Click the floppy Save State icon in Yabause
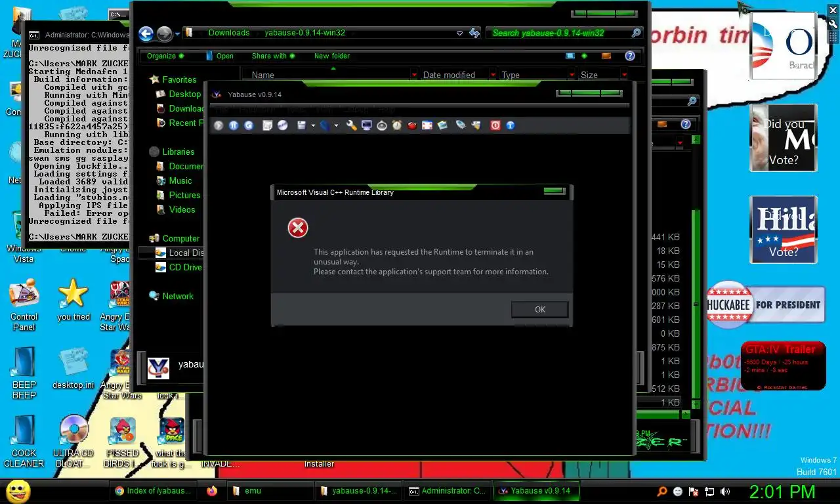 [x=302, y=125]
